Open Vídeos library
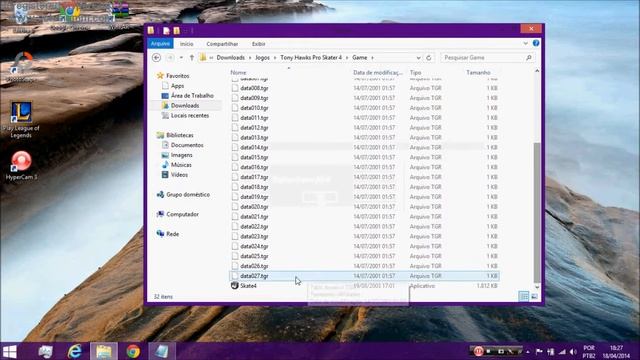This screenshot has width=640, height=360. coord(179,175)
